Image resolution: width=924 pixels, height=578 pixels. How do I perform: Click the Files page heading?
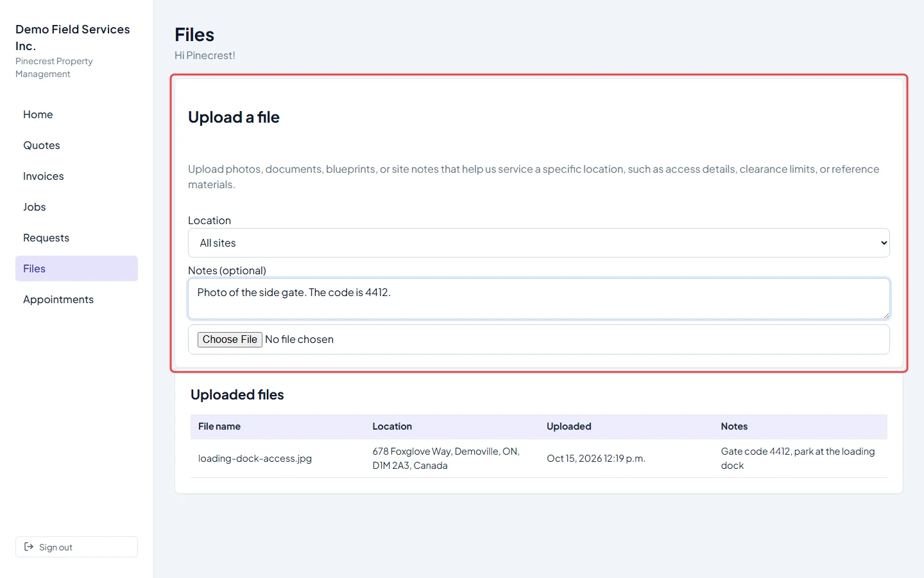pos(194,35)
